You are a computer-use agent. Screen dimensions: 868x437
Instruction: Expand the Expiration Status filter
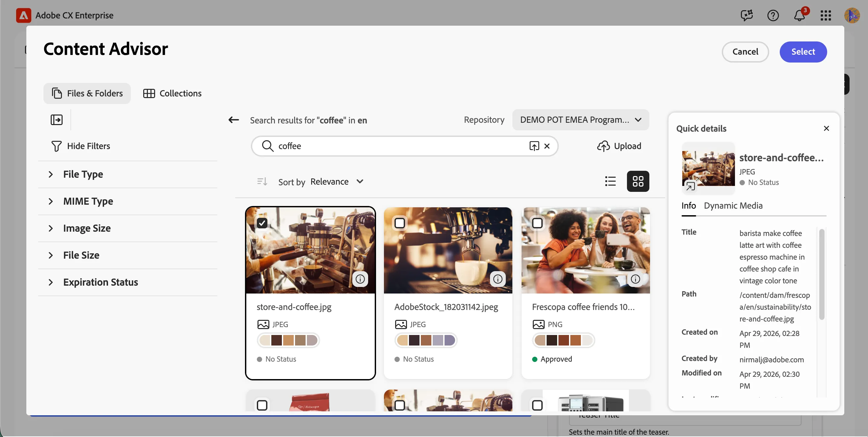click(128, 282)
